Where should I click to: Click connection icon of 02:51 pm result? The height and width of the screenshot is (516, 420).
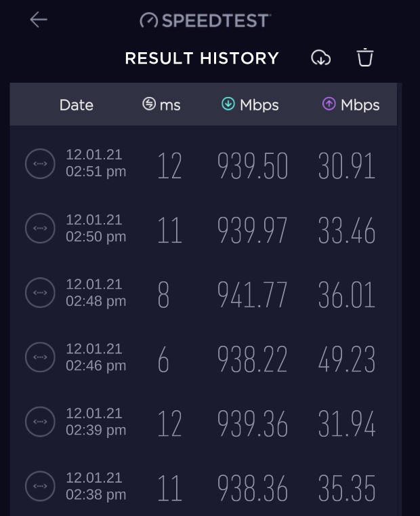click(40, 163)
